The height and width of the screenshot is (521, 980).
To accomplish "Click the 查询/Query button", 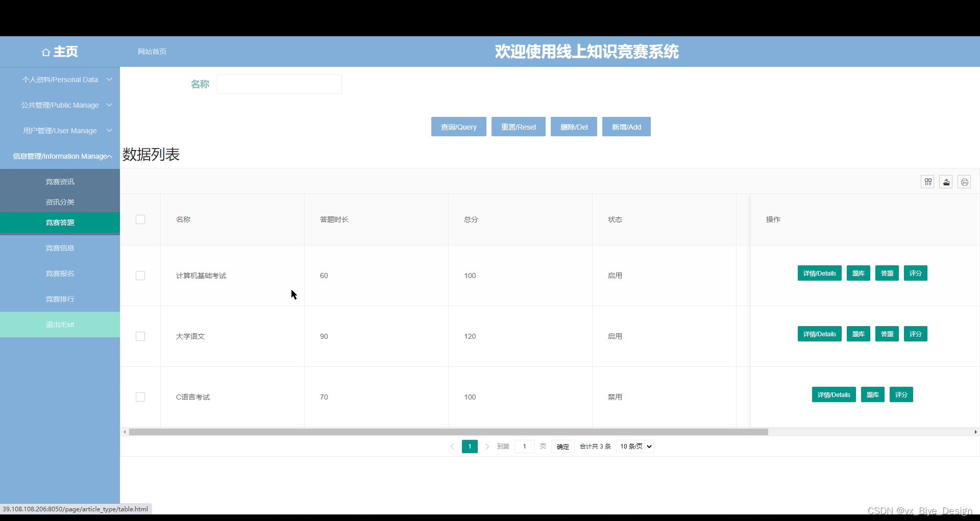I will tap(458, 127).
